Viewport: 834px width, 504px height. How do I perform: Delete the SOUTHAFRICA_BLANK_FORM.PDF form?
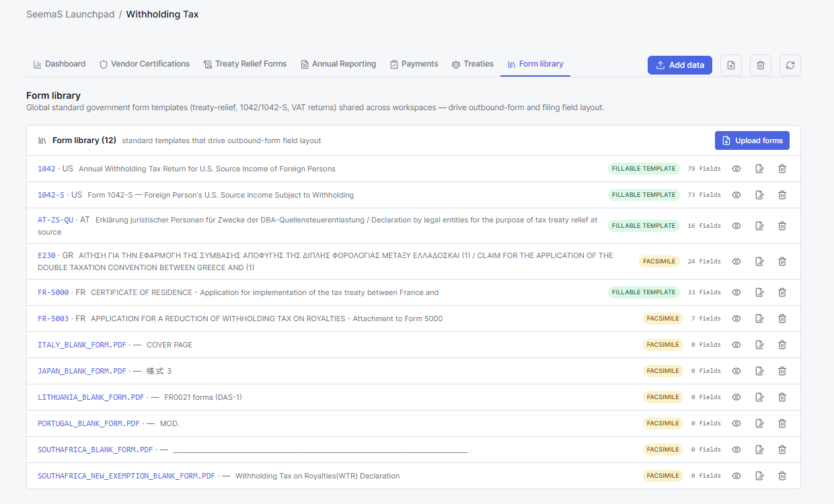tap(782, 450)
